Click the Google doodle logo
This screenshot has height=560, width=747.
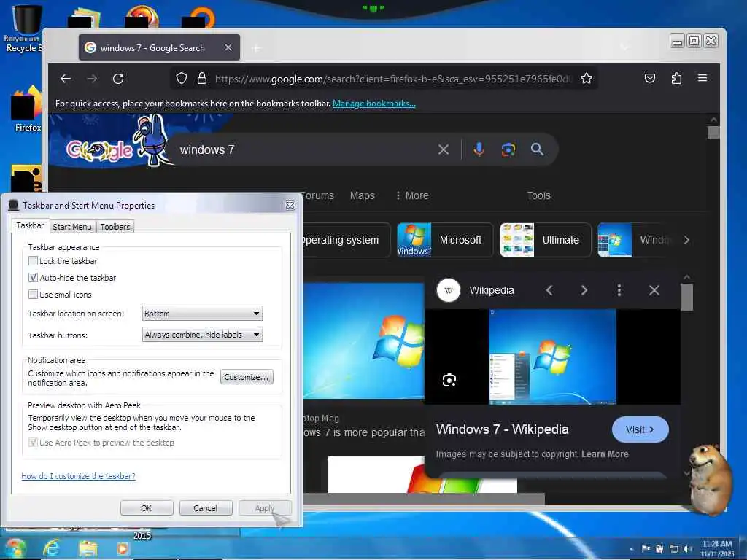point(99,150)
